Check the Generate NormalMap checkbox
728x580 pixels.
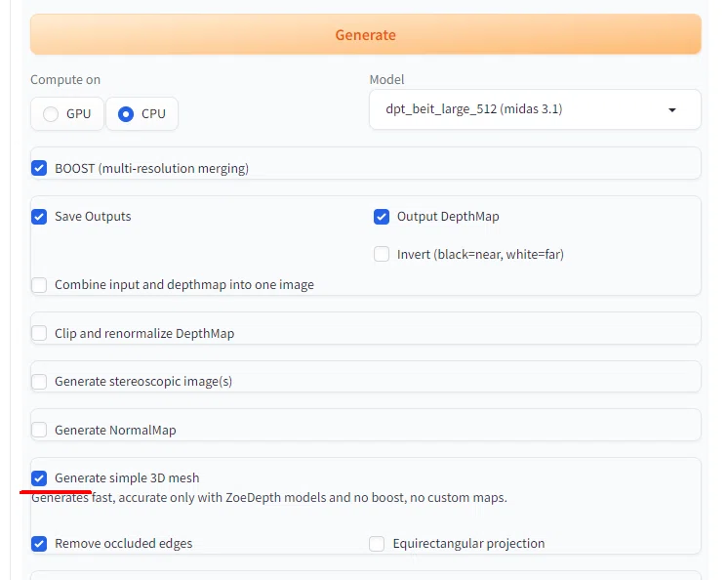[39, 430]
